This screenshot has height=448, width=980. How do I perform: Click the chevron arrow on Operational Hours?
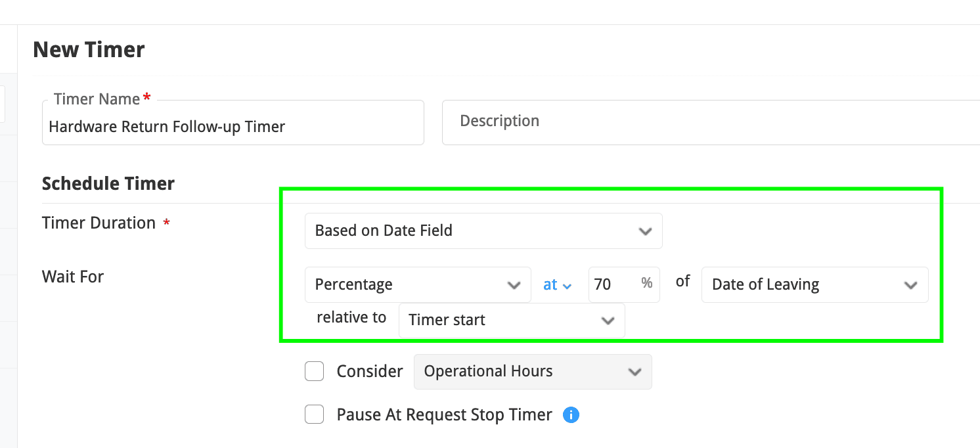635,372
